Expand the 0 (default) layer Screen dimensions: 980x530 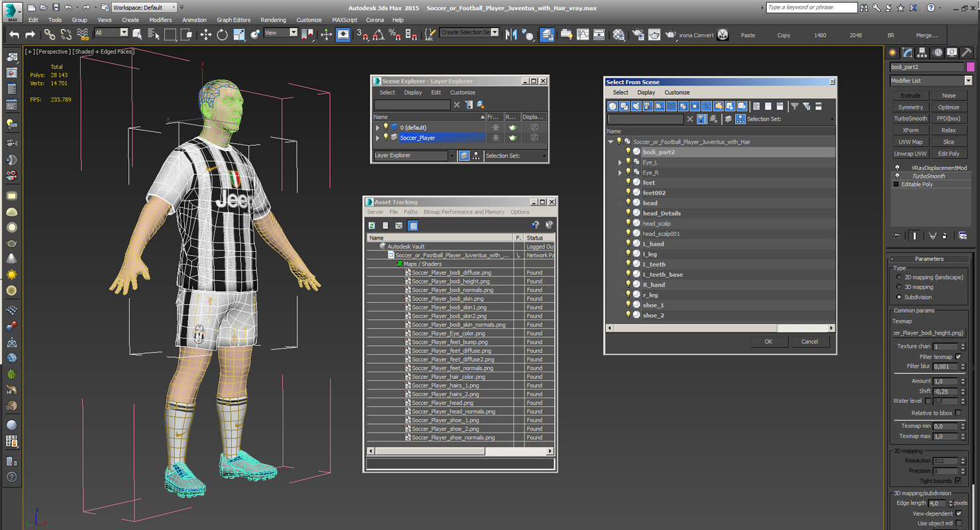[378, 128]
